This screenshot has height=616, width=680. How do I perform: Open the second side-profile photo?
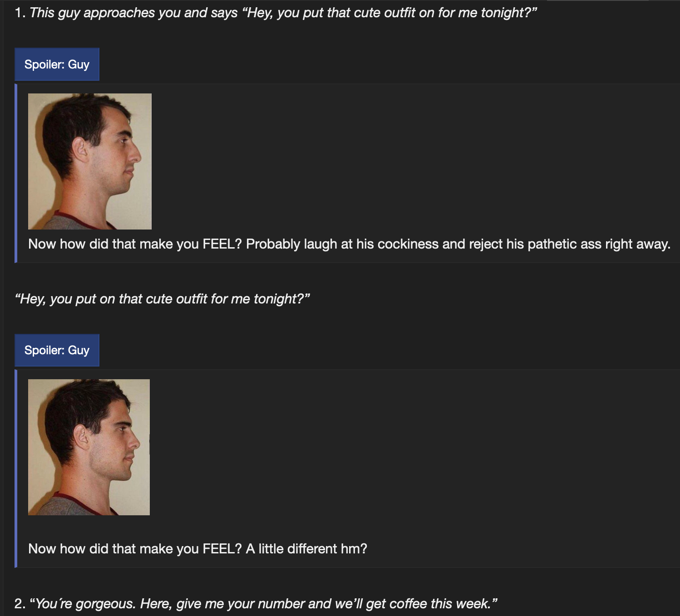pyautogui.click(x=89, y=447)
